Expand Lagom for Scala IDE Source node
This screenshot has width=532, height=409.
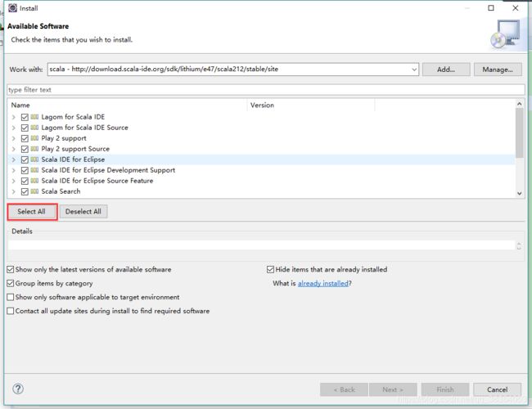pyautogui.click(x=14, y=128)
